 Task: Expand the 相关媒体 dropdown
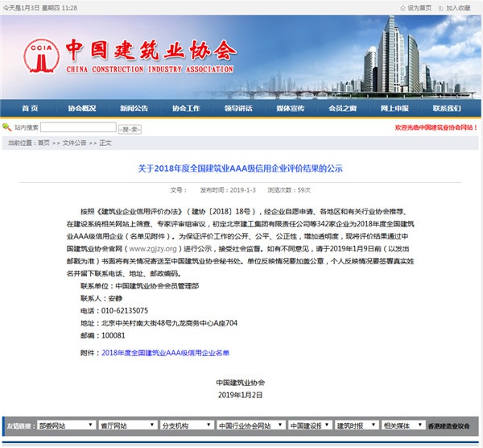403,425
